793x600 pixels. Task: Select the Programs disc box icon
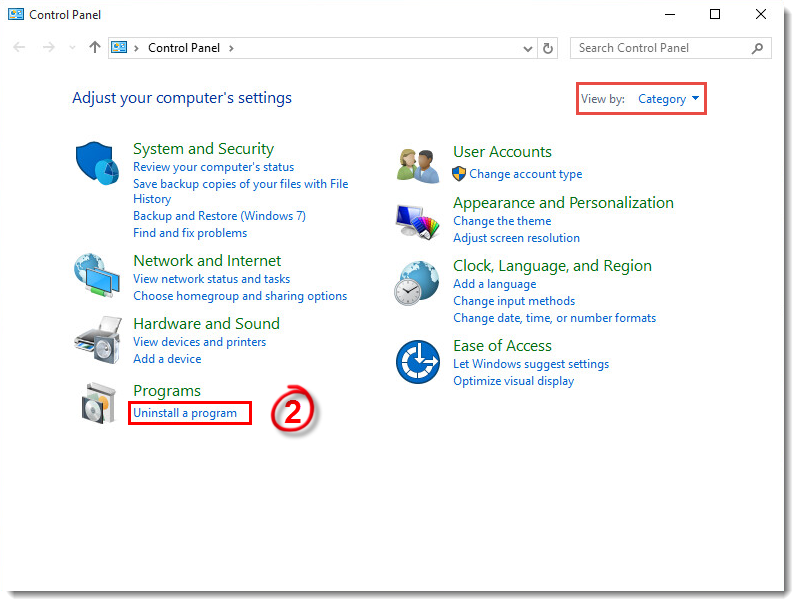point(97,404)
